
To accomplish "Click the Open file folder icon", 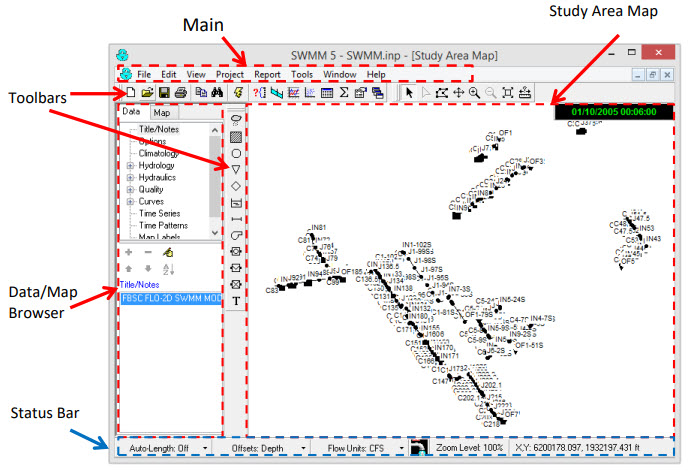I will (146, 93).
